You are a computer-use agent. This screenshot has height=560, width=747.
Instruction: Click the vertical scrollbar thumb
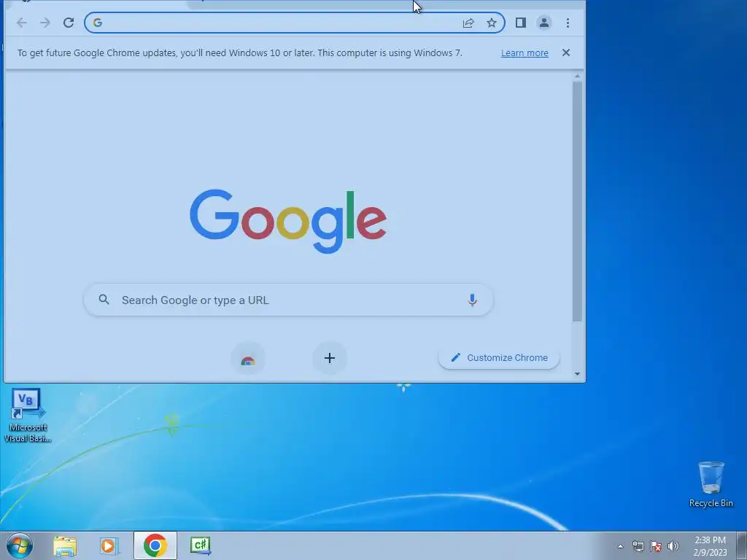[578, 201]
